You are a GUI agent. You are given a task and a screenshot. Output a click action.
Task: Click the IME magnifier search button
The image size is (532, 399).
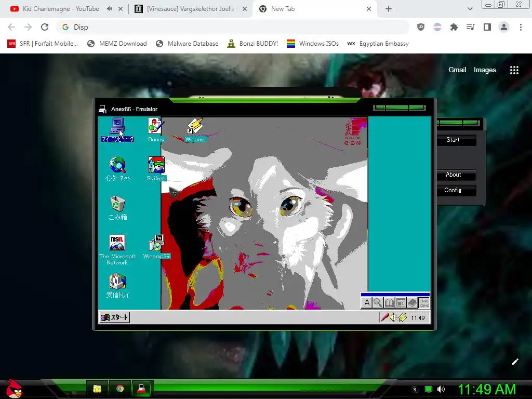[x=378, y=303]
